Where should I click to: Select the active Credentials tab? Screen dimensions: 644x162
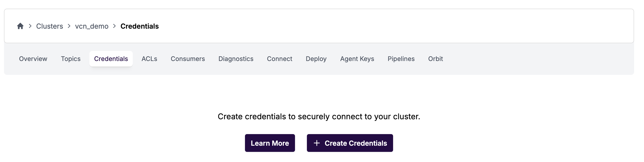[111, 59]
